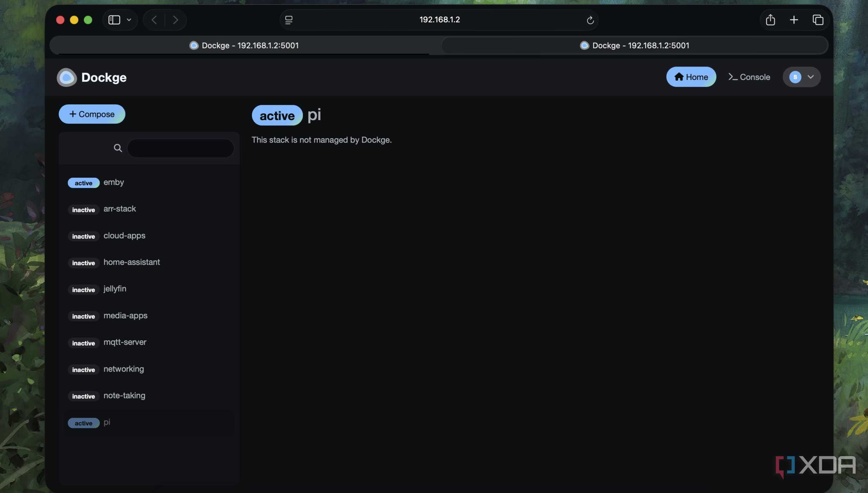Open the media-apps stack
This screenshot has width=868, height=493.
pos(149,316)
